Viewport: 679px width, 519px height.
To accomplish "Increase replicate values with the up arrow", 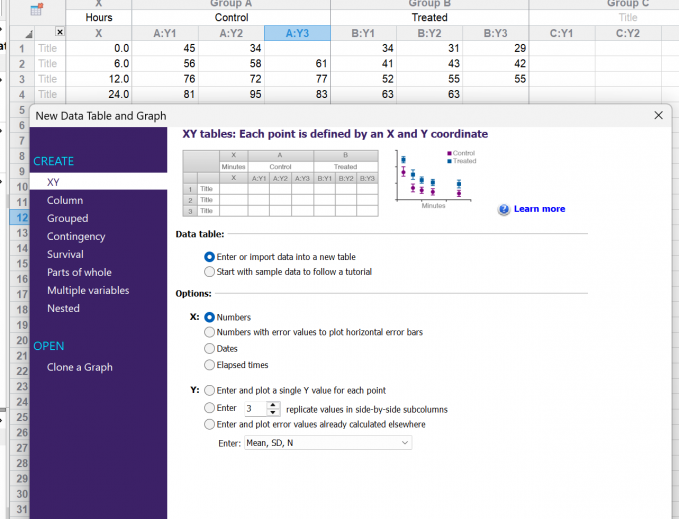I will tap(272, 405).
